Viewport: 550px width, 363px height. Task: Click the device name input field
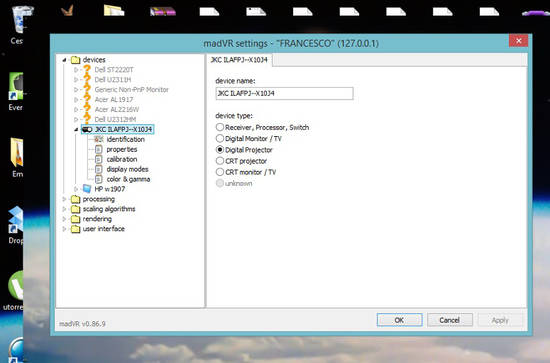tap(284, 94)
